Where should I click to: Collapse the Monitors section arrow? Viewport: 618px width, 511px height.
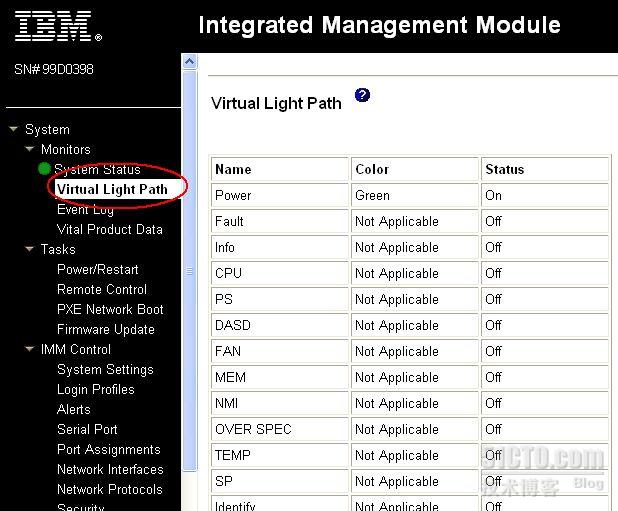tap(30, 149)
